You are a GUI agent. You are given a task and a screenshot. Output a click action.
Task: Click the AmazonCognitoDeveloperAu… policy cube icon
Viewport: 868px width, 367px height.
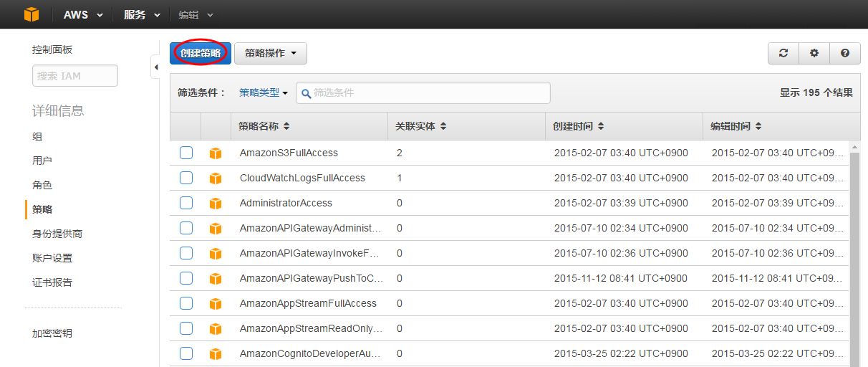(216, 354)
